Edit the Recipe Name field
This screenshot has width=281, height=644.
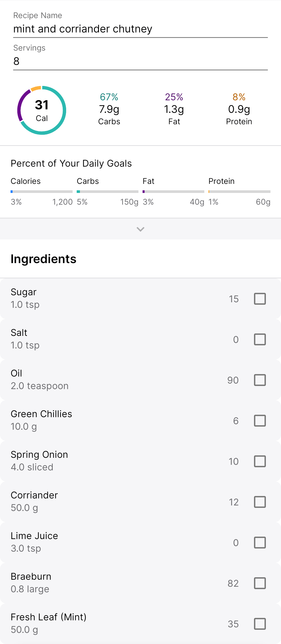pyautogui.click(x=140, y=29)
